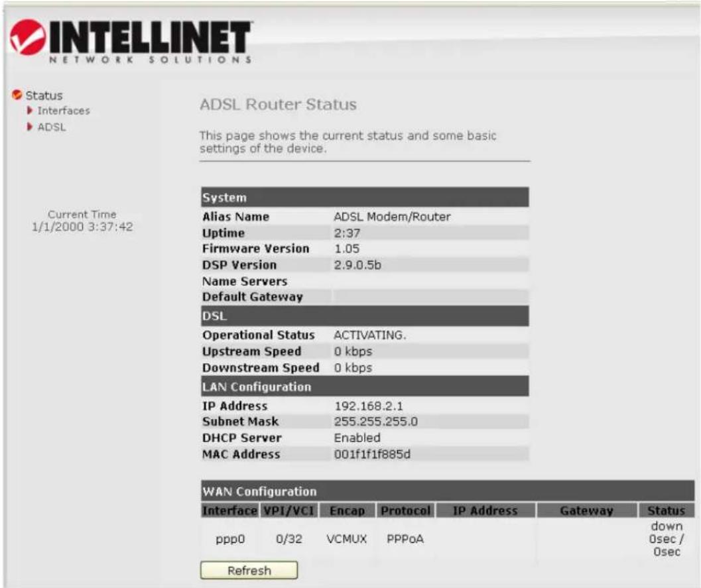Select the Alias Name value ADSL Modem/Router
This screenshot has width=701, height=588.
pyautogui.click(x=392, y=217)
